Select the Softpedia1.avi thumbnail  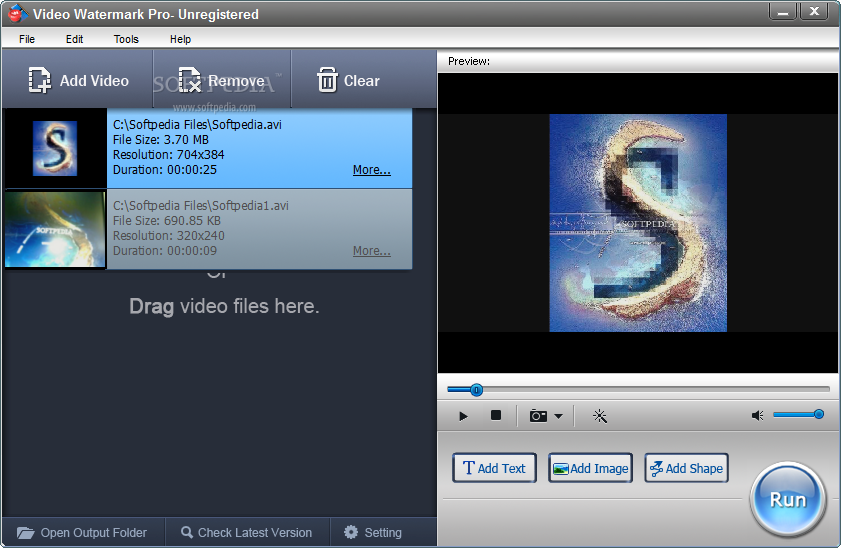click(x=55, y=229)
